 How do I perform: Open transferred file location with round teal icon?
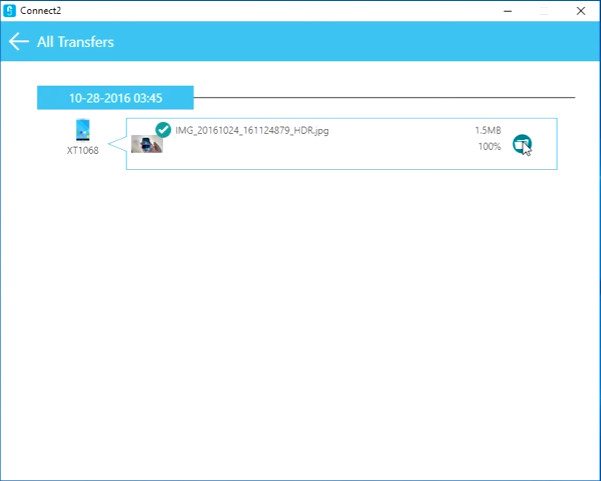coord(522,144)
